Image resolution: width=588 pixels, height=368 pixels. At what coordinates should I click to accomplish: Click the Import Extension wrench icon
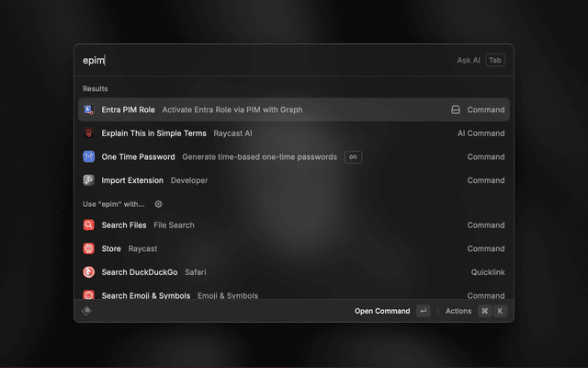tap(89, 180)
